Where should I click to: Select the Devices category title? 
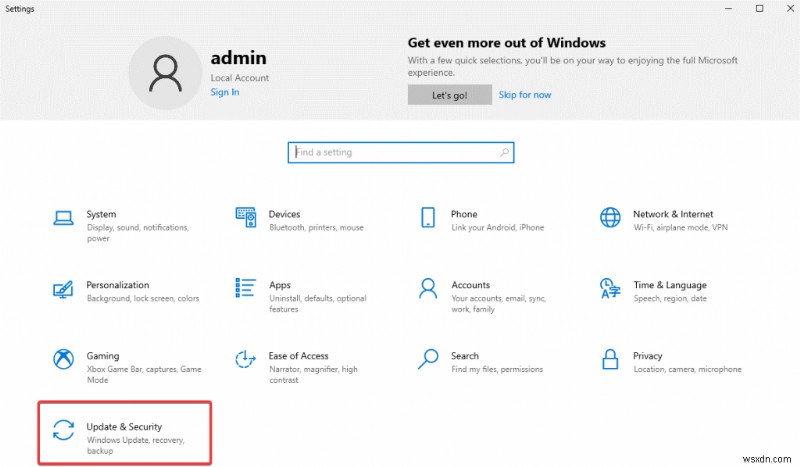tap(284, 214)
